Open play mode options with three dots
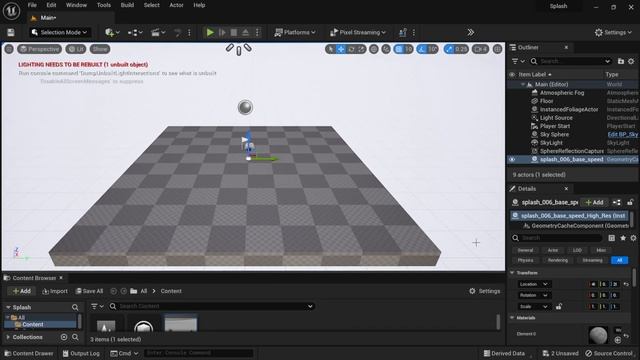The width and height of the screenshot is (640, 360). tap(257, 32)
